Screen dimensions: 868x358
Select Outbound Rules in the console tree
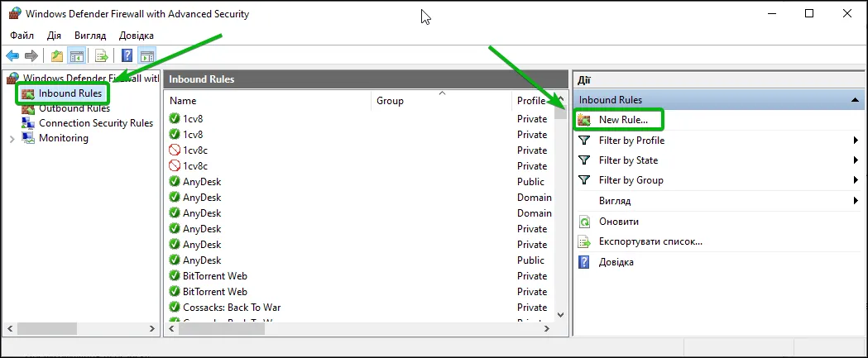[74, 108]
